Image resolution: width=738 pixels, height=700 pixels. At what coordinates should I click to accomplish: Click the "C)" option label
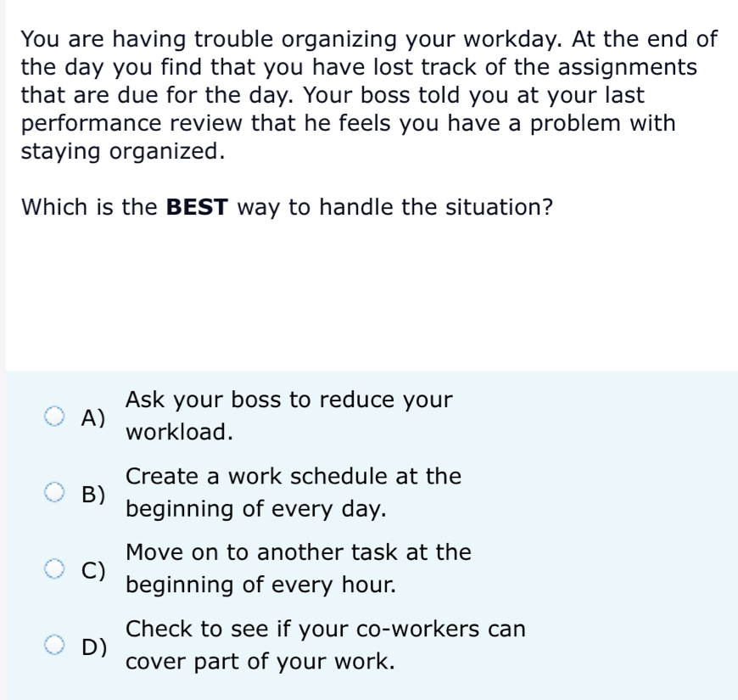(93, 569)
